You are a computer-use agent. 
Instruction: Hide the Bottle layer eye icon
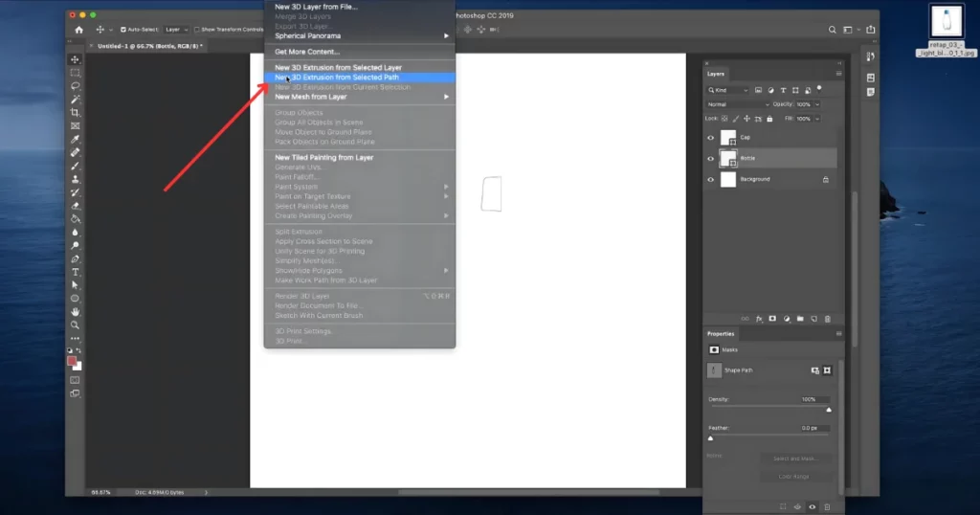click(x=711, y=159)
